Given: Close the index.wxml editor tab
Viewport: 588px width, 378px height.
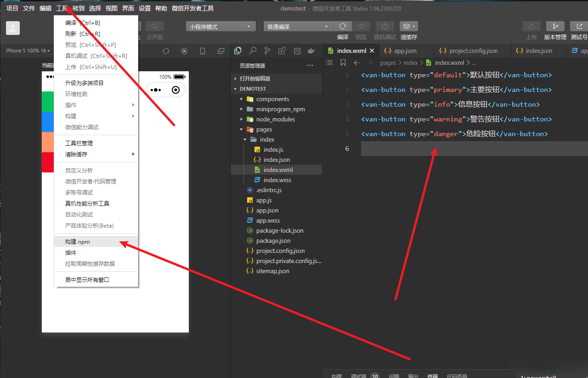Looking at the screenshot, I should [372, 51].
